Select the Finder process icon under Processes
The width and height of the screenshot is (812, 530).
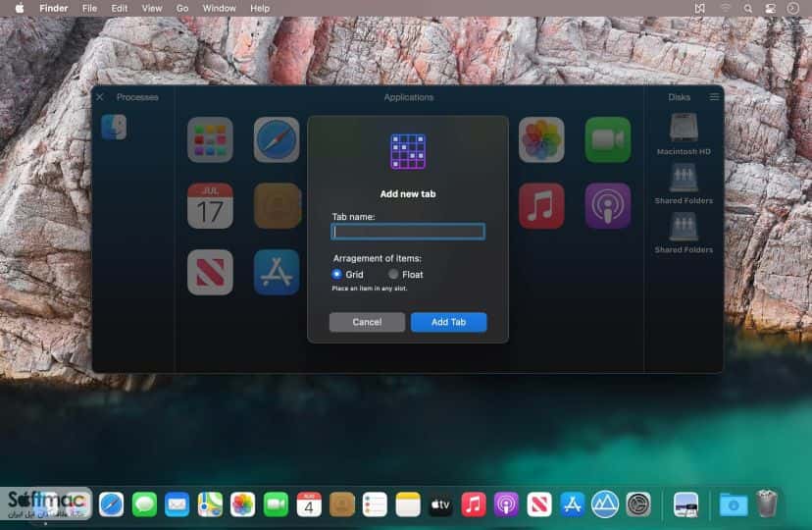114,128
